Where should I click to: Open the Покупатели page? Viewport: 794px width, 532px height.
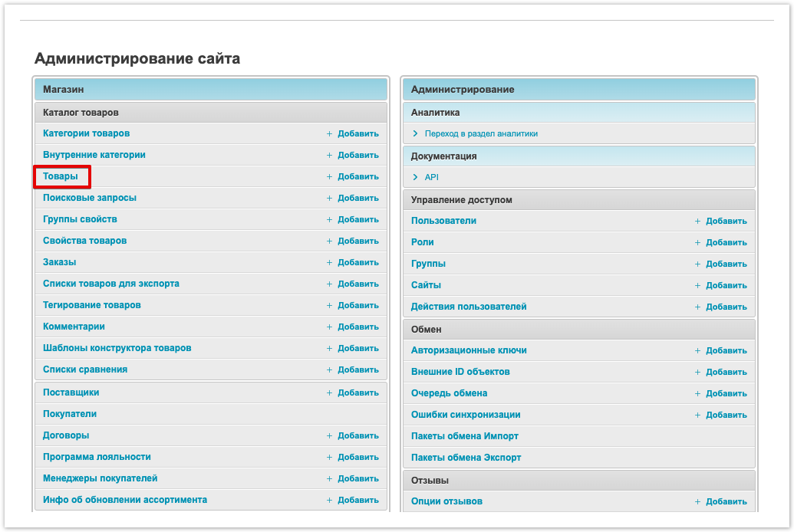(70, 414)
